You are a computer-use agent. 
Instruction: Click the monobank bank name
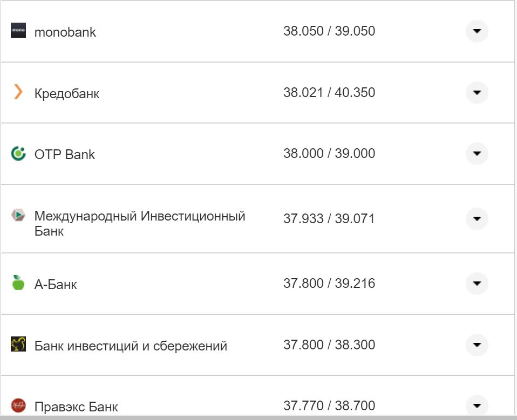[65, 31]
